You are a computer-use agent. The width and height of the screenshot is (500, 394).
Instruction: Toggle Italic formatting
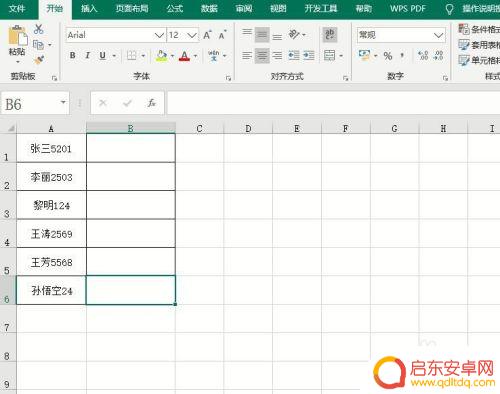[87, 55]
